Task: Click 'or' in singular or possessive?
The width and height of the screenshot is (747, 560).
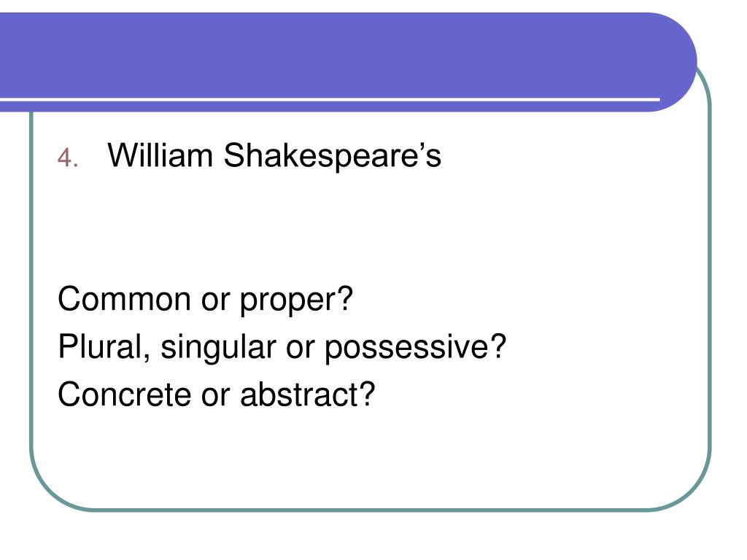Action: [300, 351]
